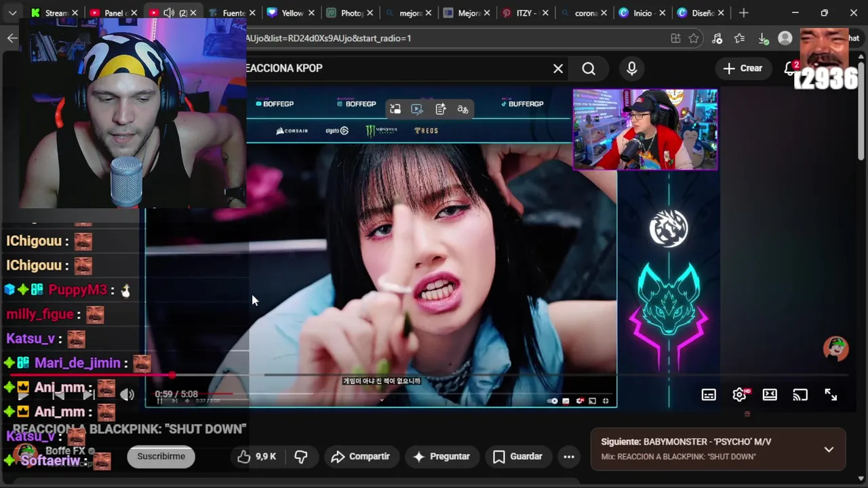Open the Crear menu
The image size is (868, 488).
tap(743, 68)
